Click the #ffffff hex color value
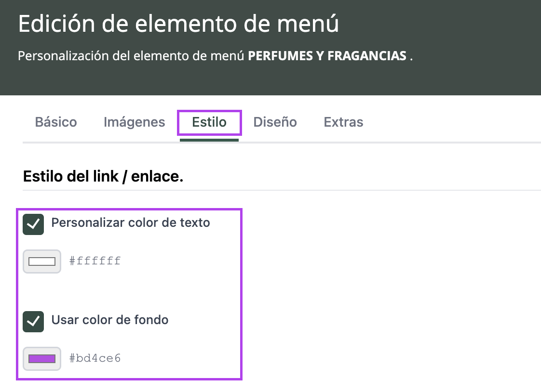Image resolution: width=541 pixels, height=392 pixels. coord(95,261)
